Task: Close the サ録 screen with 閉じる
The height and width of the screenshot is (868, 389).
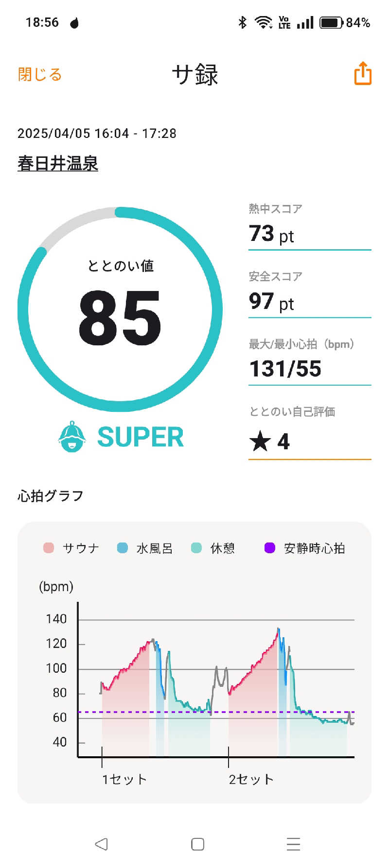Action: click(40, 74)
